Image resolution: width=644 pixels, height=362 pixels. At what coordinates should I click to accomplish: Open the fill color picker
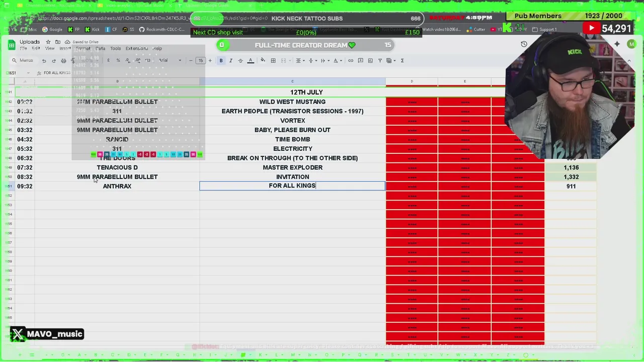(x=263, y=60)
